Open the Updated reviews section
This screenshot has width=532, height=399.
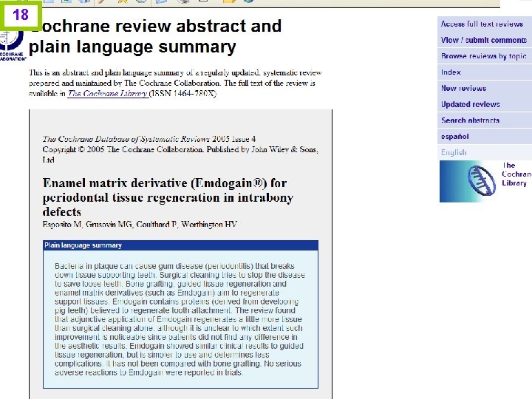(x=470, y=104)
